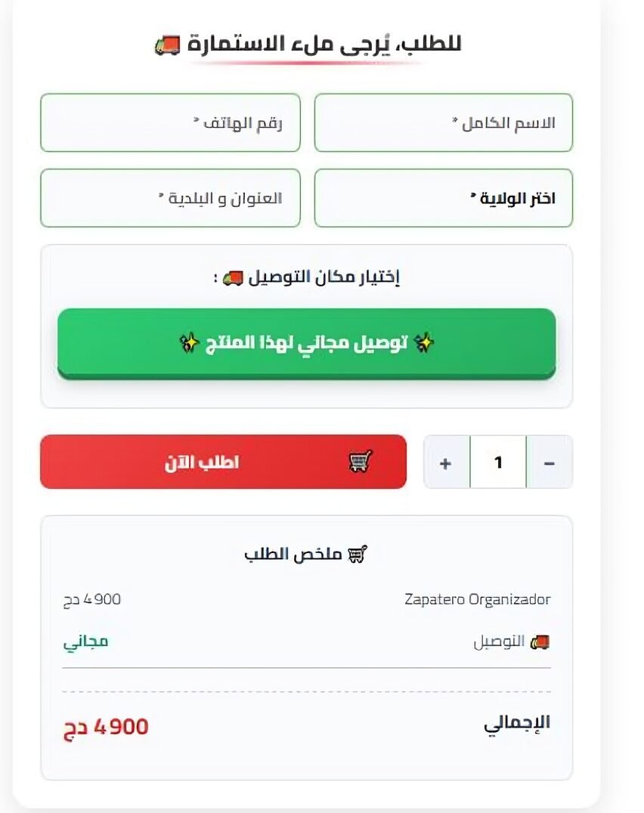644x813 pixels.
Task: Increase quantity with the plus button
Action: pos(446,462)
